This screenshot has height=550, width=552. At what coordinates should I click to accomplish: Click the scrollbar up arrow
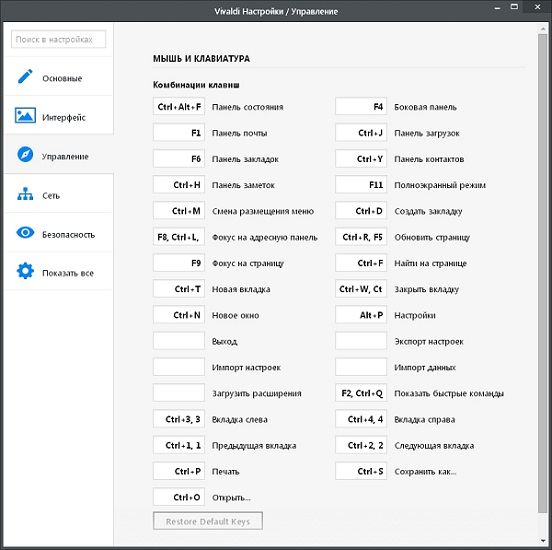pyautogui.click(x=542, y=29)
